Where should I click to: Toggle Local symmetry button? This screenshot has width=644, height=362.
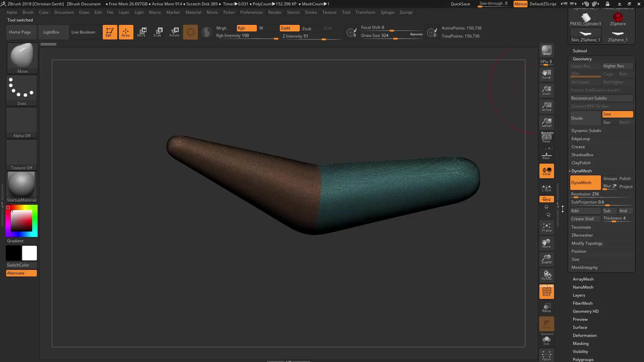click(x=546, y=171)
